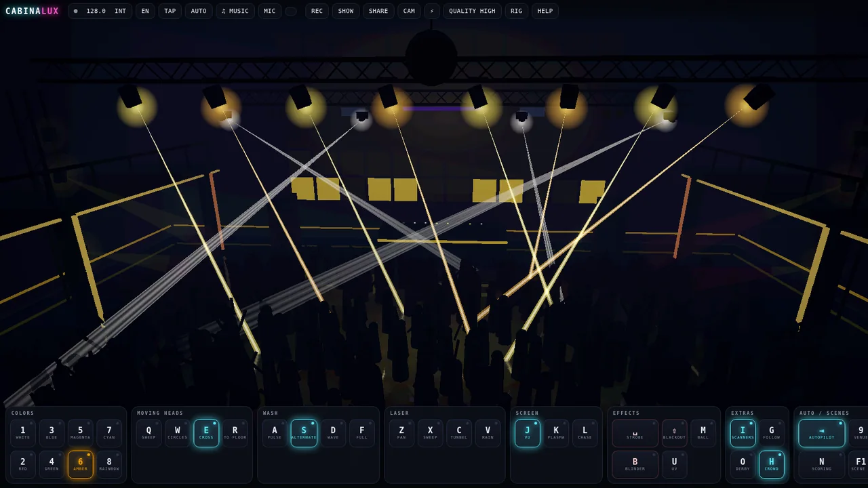
Task: Pick Cyan color key 7
Action: (109, 433)
